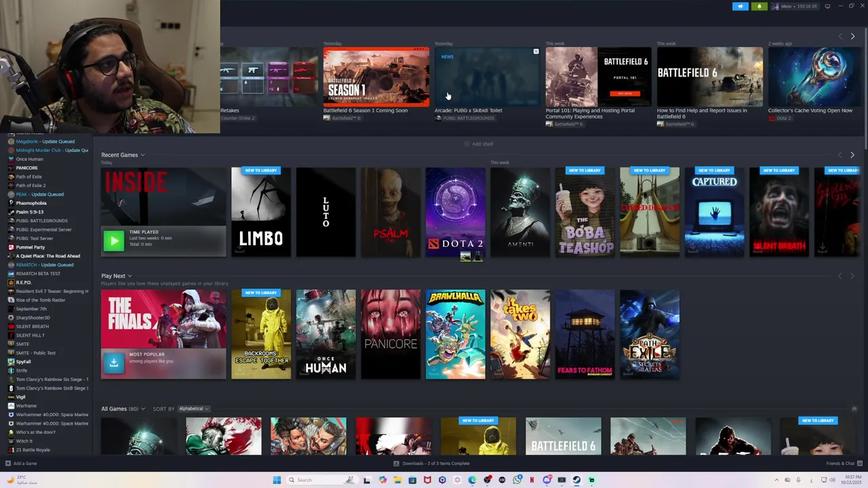Click the Add shelf button
Screen dimensions: 868x488
479,144
